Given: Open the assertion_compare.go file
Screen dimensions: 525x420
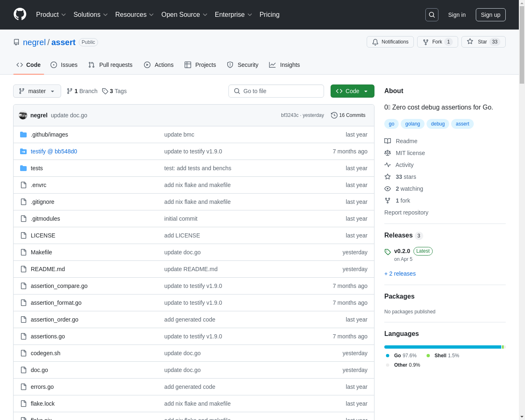Looking at the screenshot, I should [x=59, y=286].
